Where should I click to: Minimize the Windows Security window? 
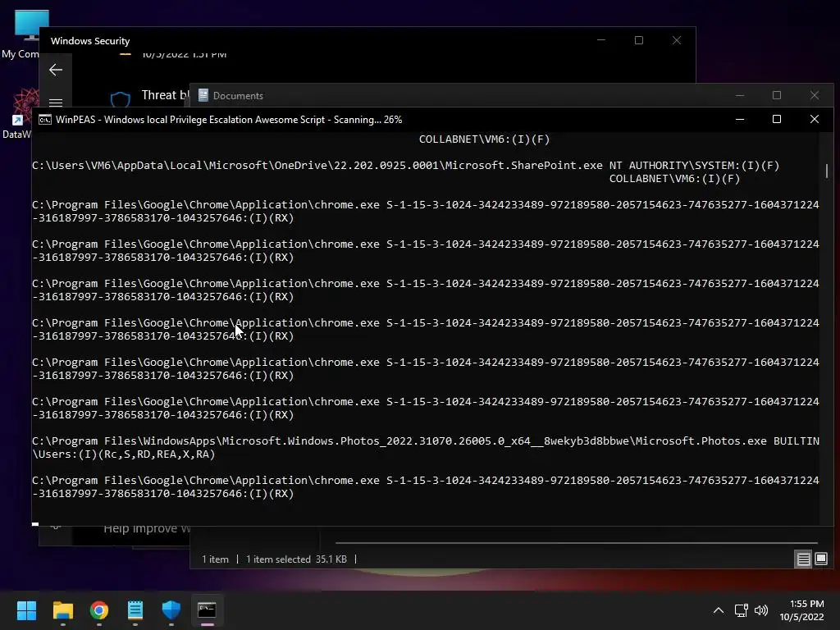point(601,40)
